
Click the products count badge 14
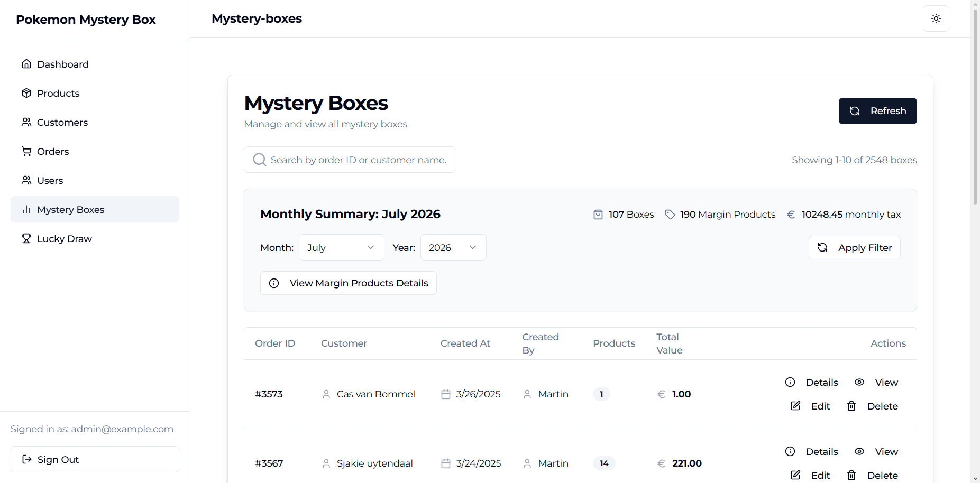[604, 463]
